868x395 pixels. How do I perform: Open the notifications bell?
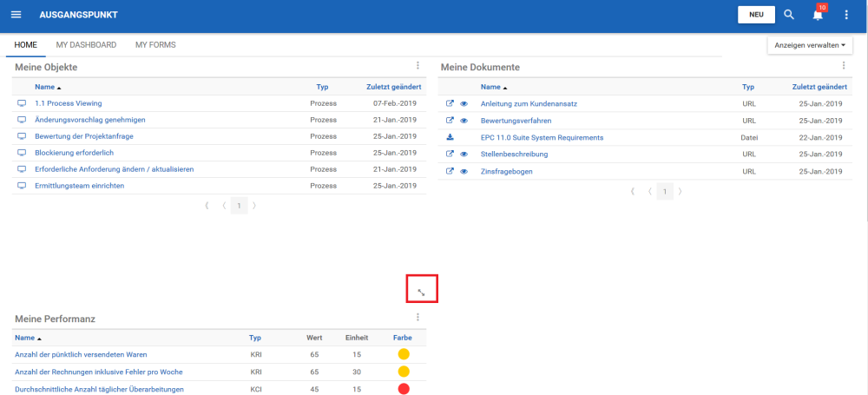coord(818,15)
